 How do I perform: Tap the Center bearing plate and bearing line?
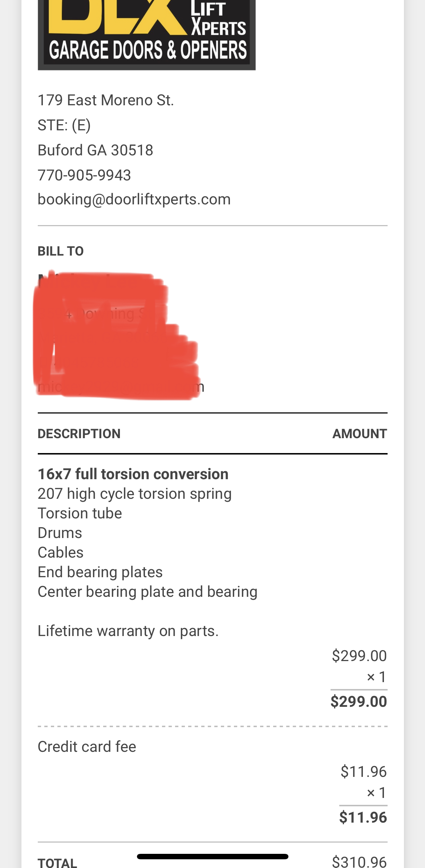coord(147,592)
